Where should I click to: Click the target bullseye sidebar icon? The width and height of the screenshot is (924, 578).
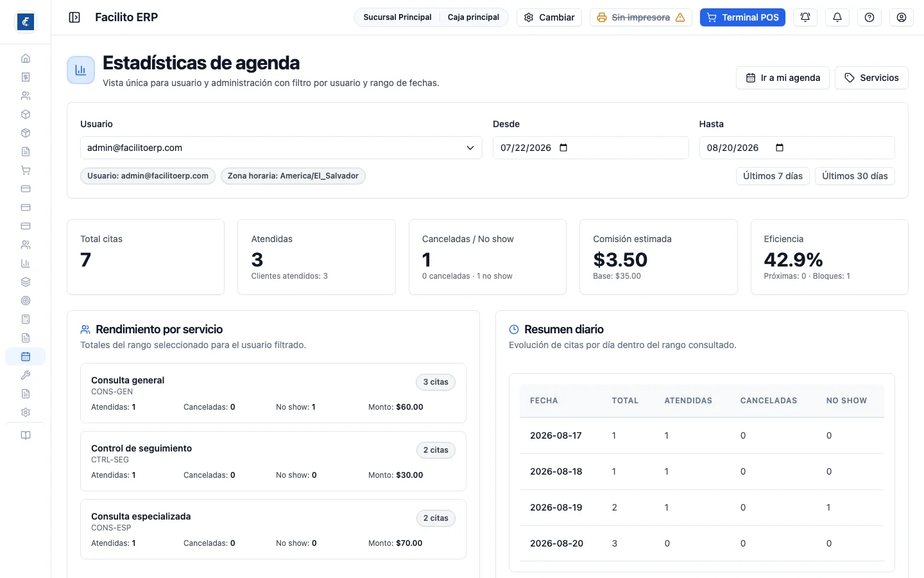[x=26, y=301]
